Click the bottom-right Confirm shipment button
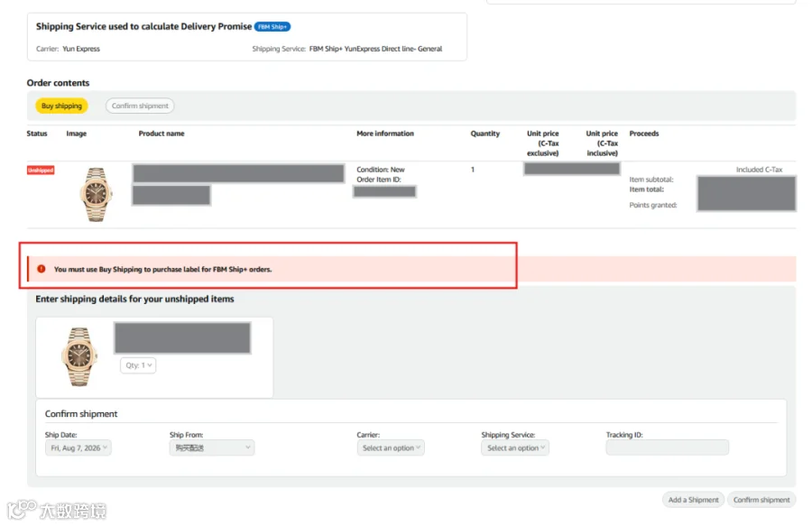812x526 pixels. [x=761, y=500]
